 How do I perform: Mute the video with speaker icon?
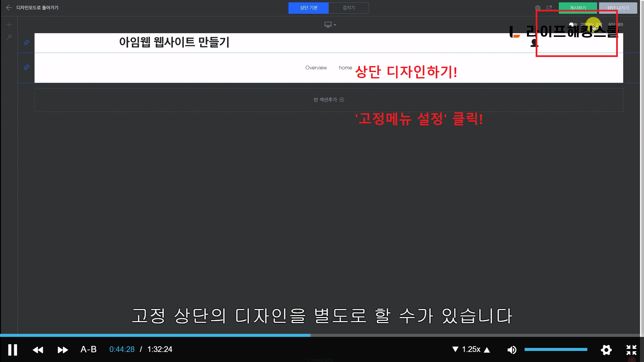[512, 350]
